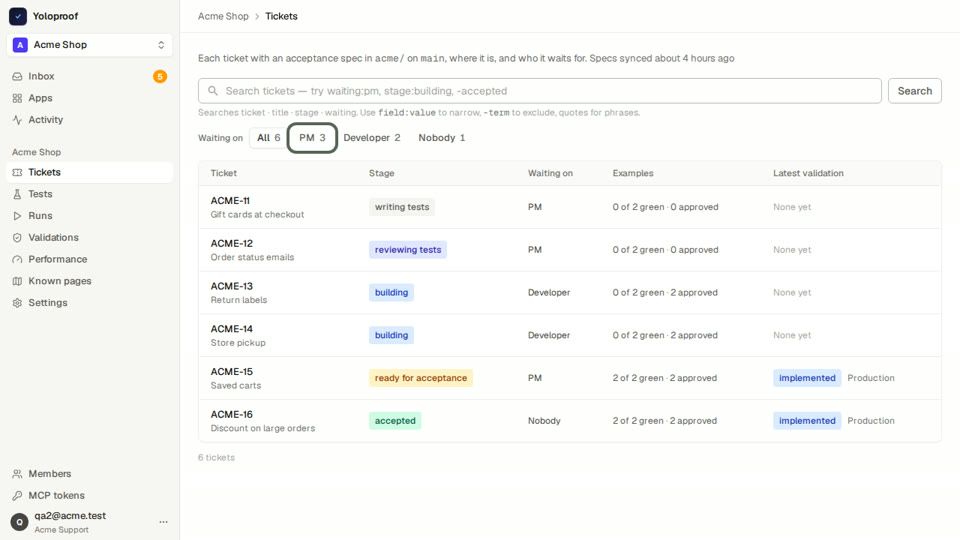Select the Developer 2 filter tab
Viewport: 960px width, 540px height.
click(x=372, y=138)
